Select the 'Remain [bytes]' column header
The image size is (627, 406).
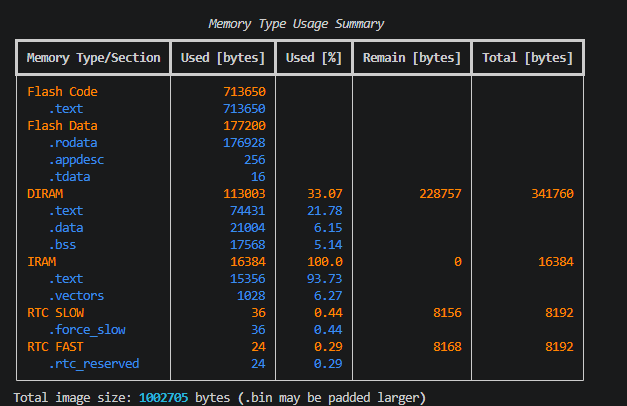click(x=412, y=58)
